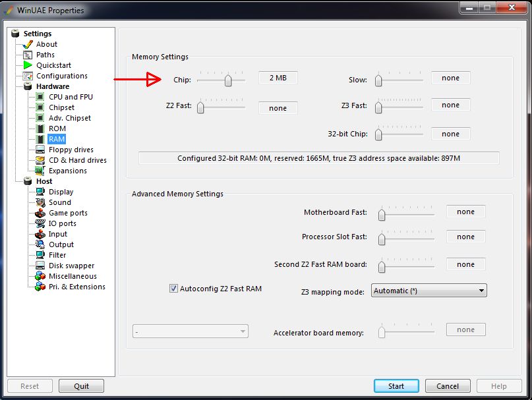Open CD & Hard drives settings page
This screenshot has width=532, height=400.
tap(77, 160)
